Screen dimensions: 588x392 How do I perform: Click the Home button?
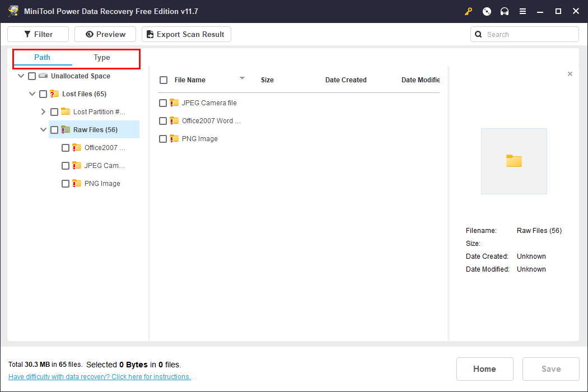coord(484,368)
